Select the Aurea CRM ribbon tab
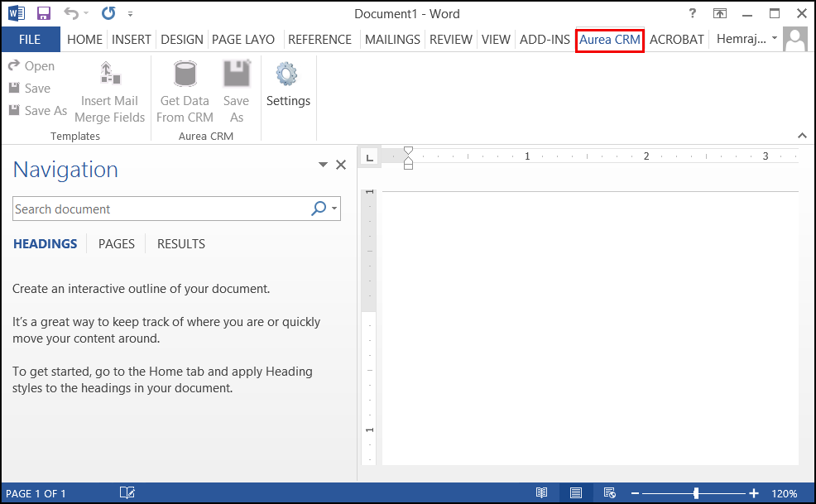The height and width of the screenshot is (504, 816). click(610, 40)
